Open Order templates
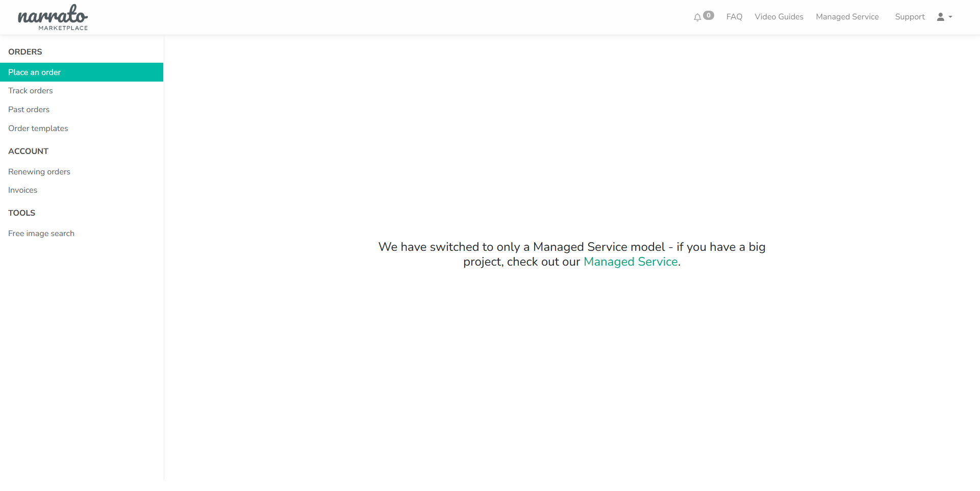980x491 pixels. pyautogui.click(x=38, y=128)
